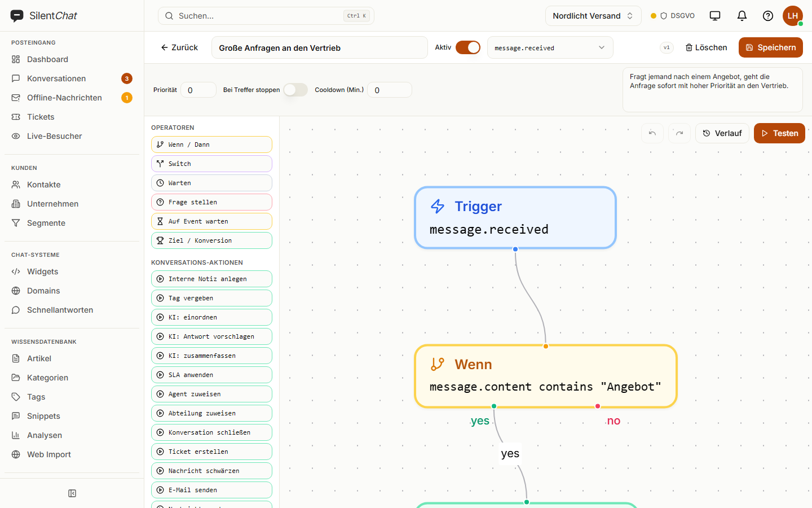Click the Trigger lightning bolt icon
This screenshot has width=812, height=508.
[438, 207]
